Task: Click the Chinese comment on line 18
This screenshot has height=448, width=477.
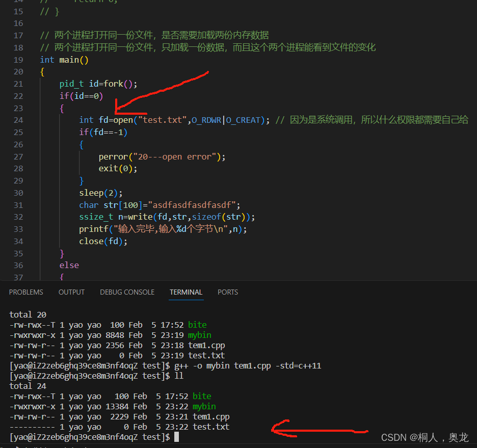Action: click(208, 47)
